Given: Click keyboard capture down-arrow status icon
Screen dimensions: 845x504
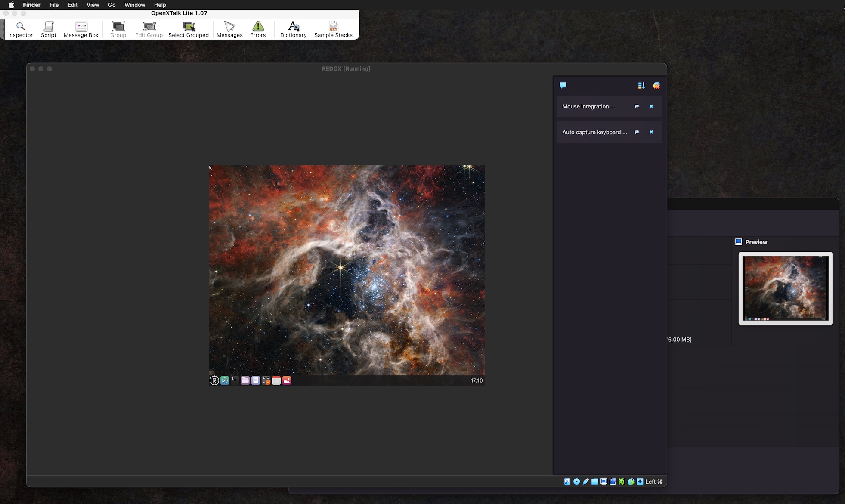Looking at the screenshot, I should [x=640, y=482].
